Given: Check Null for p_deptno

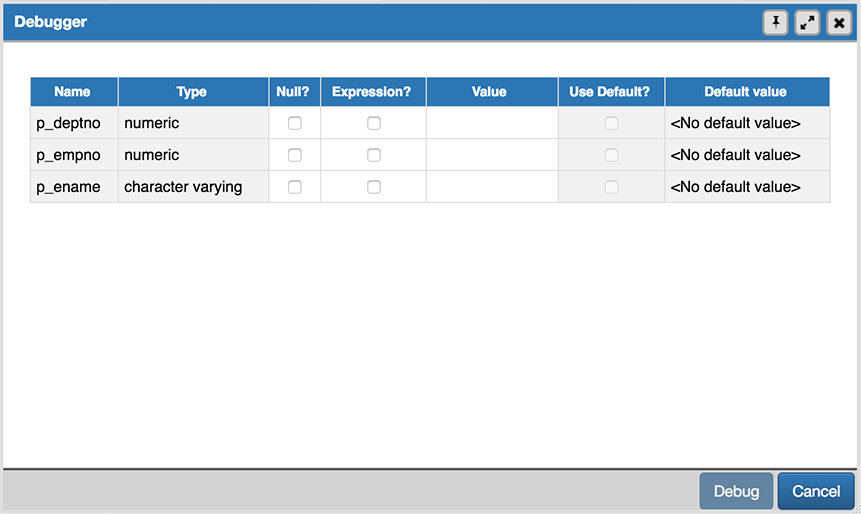Looking at the screenshot, I should [295, 123].
